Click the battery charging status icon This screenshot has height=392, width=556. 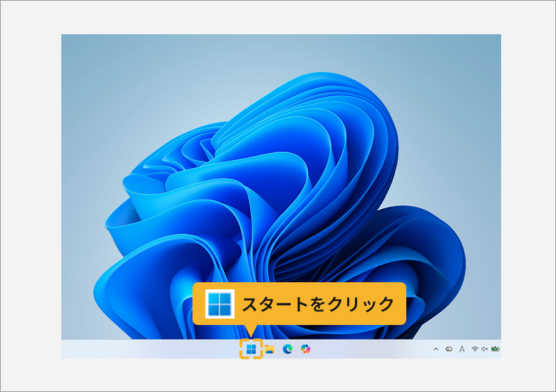(x=495, y=349)
